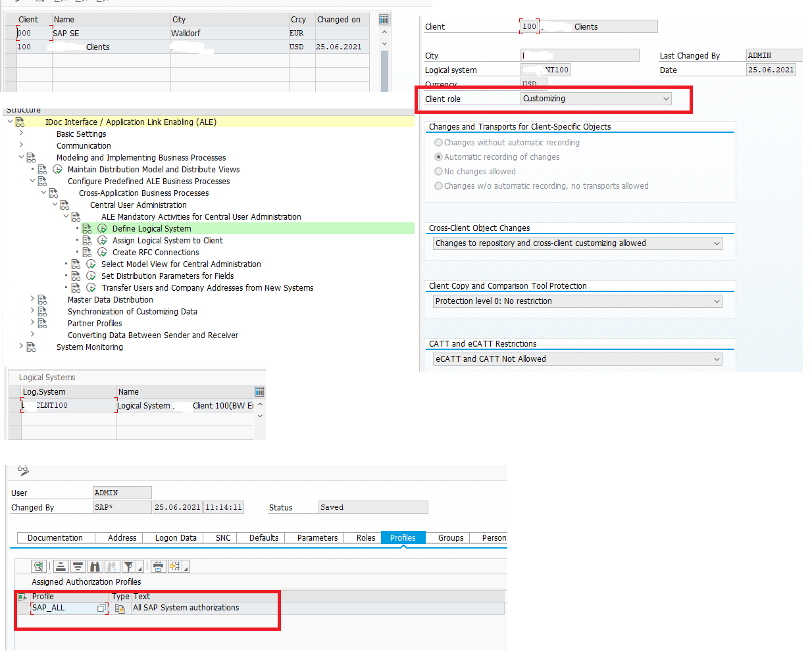Execute the Create RFC Connections activity icon
Screen dimensions: 812x665
pos(102,253)
